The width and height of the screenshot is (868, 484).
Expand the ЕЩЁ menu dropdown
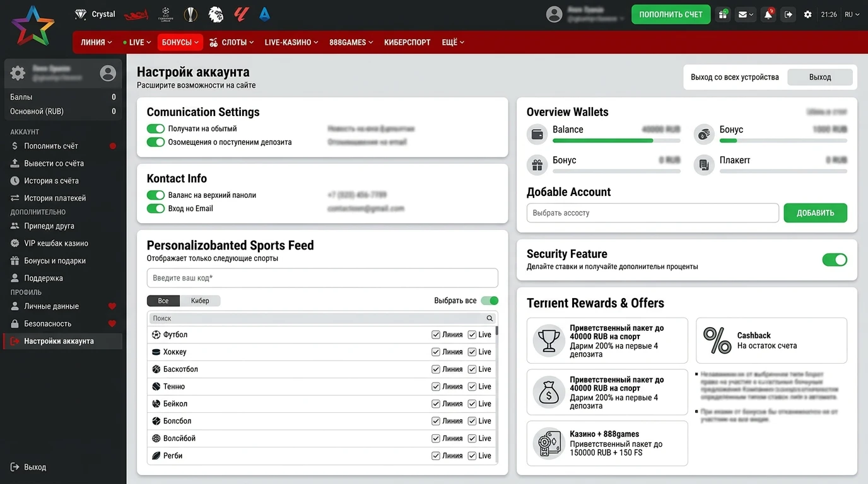(x=452, y=42)
